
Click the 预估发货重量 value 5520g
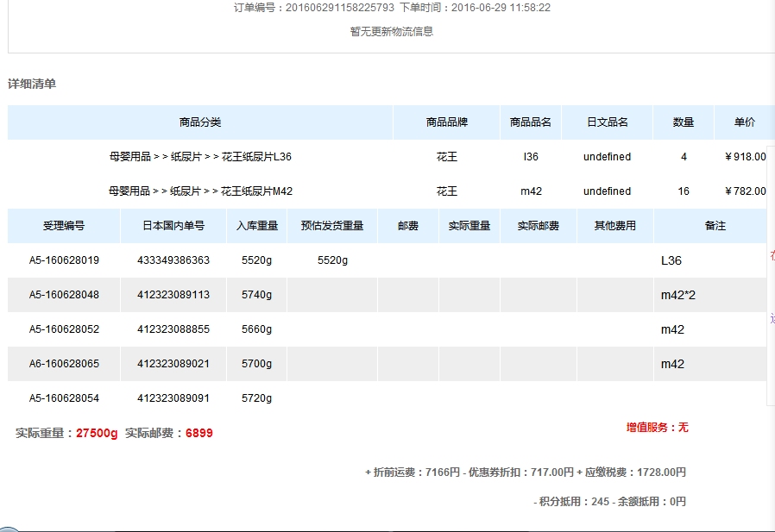pos(332,260)
